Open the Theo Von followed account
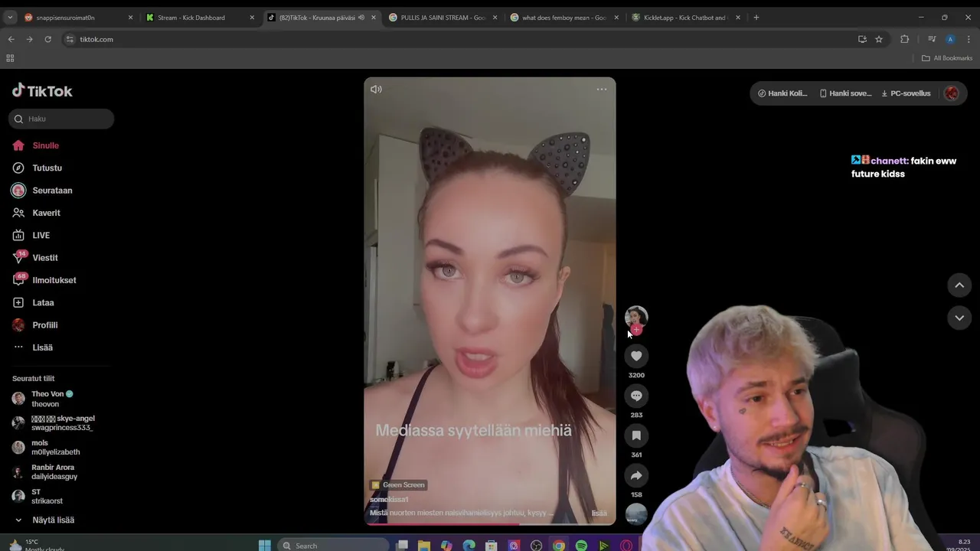The width and height of the screenshot is (980, 551). pyautogui.click(x=52, y=399)
